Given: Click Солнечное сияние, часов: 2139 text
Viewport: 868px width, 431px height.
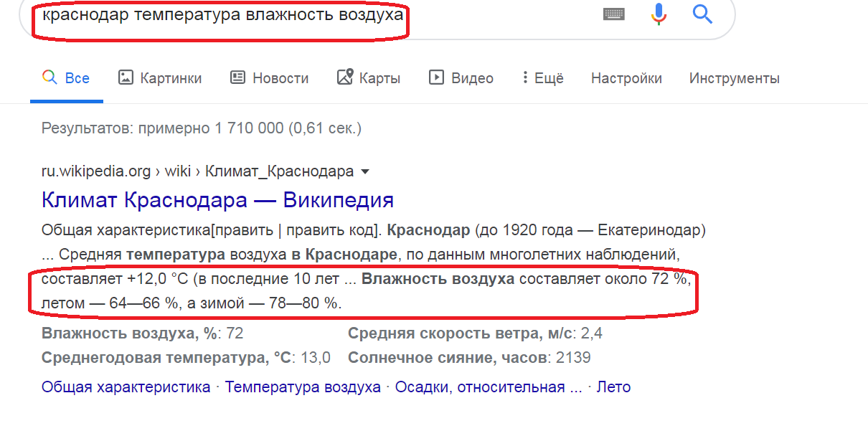Looking at the screenshot, I should [469, 357].
